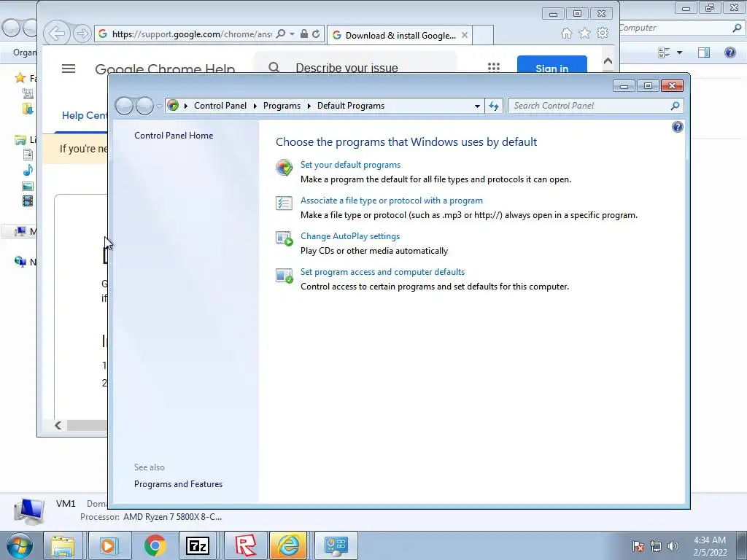747x560 pixels.
Task: Click the volume speaker tray icon
Action: tap(673, 546)
